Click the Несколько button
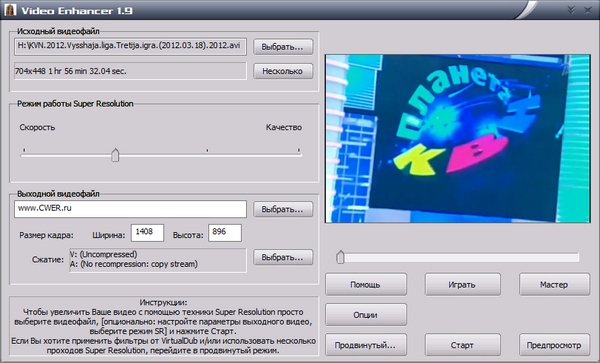The height and width of the screenshot is (363, 600). (x=283, y=71)
